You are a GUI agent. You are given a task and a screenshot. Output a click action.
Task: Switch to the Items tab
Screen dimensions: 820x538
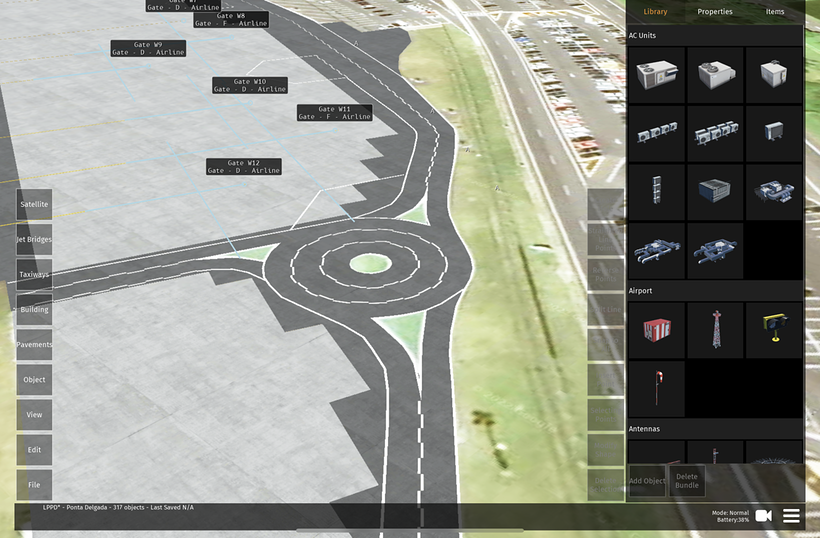[775, 12]
